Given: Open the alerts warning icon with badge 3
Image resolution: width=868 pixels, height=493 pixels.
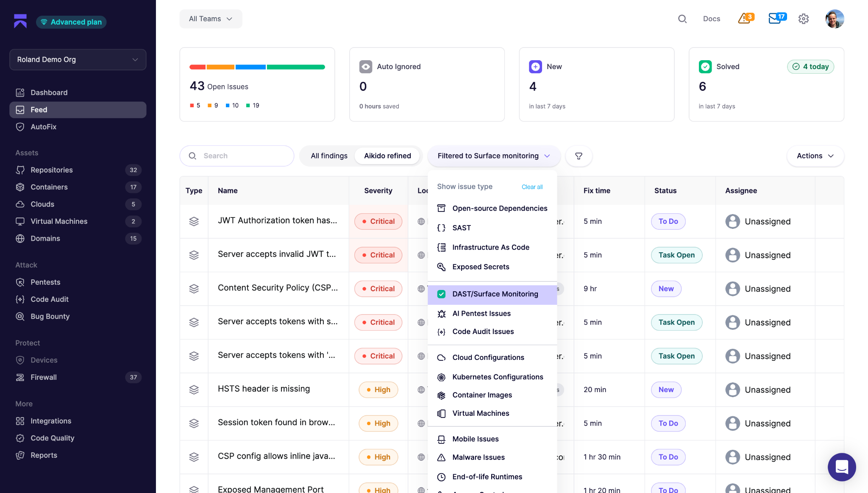Looking at the screenshot, I should [746, 19].
